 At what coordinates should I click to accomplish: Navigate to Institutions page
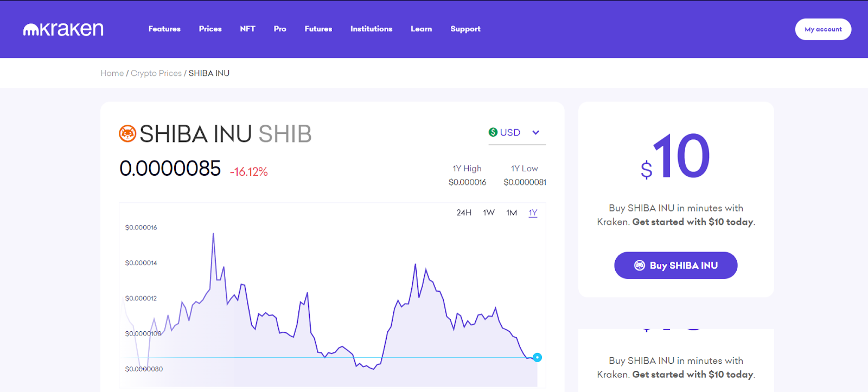(x=371, y=29)
